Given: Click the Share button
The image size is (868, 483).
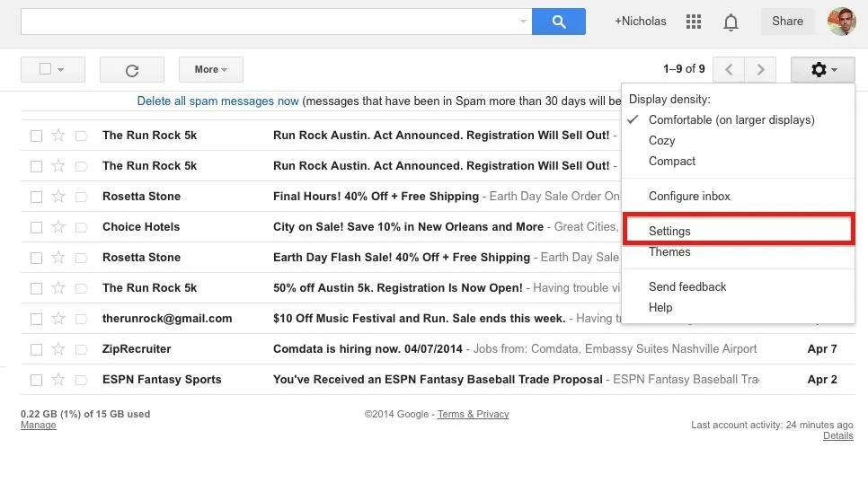Looking at the screenshot, I should pyautogui.click(x=788, y=22).
